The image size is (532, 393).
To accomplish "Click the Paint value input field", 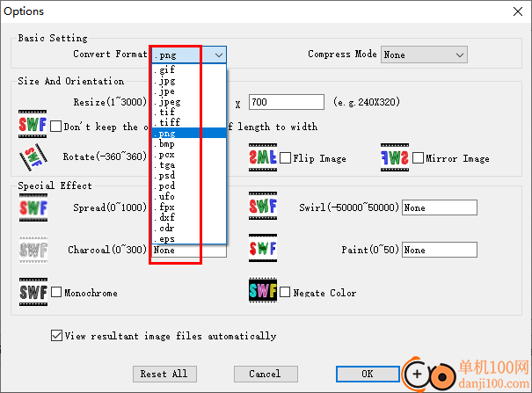I will point(440,250).
